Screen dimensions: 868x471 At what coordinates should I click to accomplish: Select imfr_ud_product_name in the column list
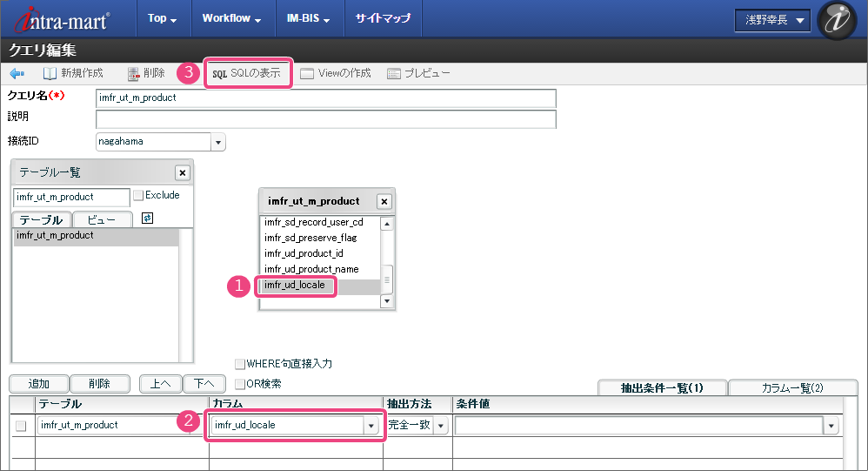tap(319, 269)
